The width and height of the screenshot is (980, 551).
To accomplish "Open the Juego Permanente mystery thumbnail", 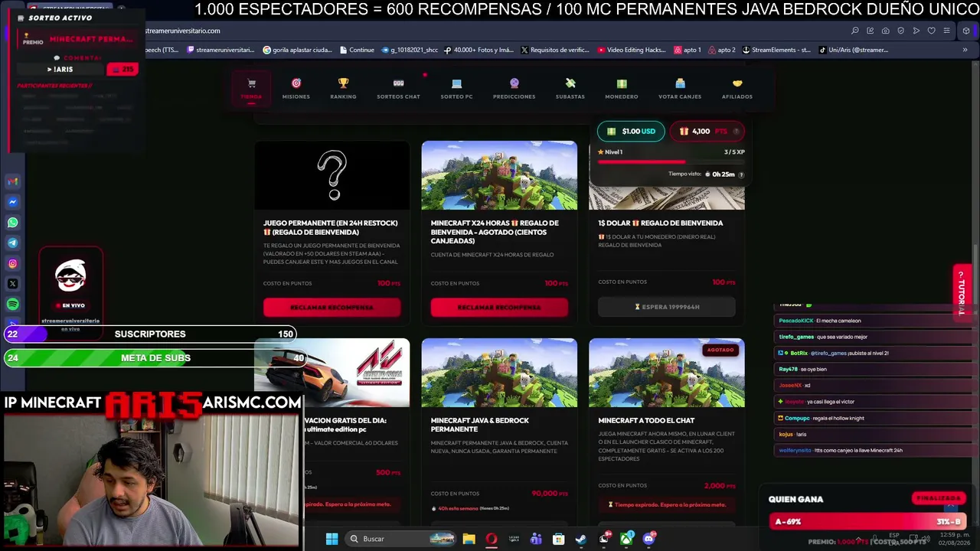I will point(332,175).
